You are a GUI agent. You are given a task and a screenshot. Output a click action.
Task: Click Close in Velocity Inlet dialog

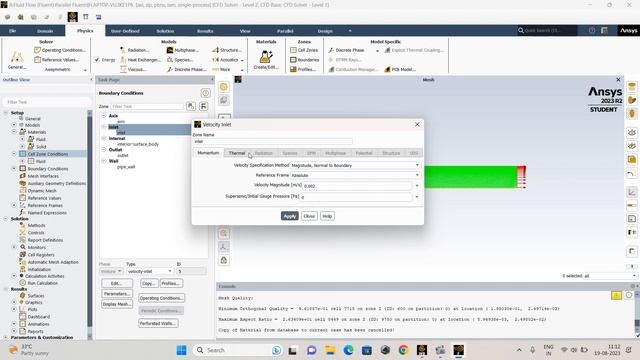pyautogui.click(x=309, y=216)
